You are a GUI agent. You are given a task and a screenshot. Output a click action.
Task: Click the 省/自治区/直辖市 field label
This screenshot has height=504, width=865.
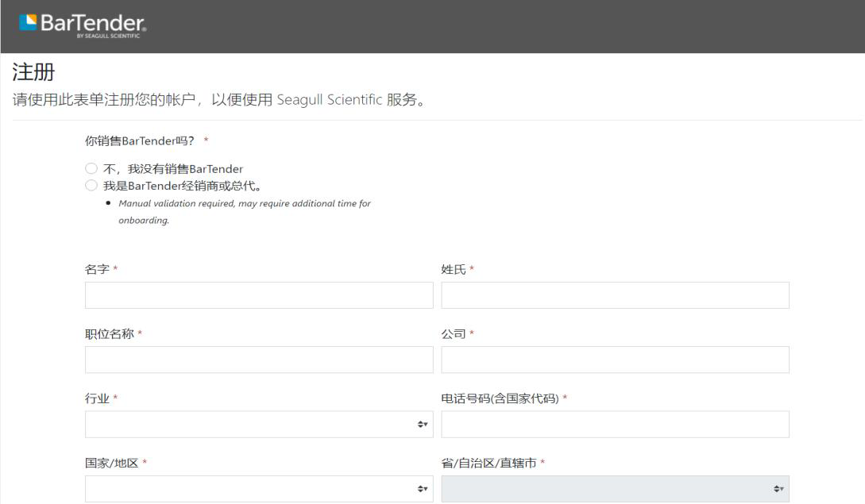point(488,463)
